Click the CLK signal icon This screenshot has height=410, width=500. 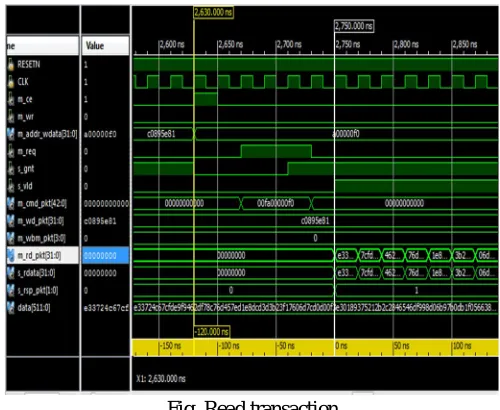[11, 82]
